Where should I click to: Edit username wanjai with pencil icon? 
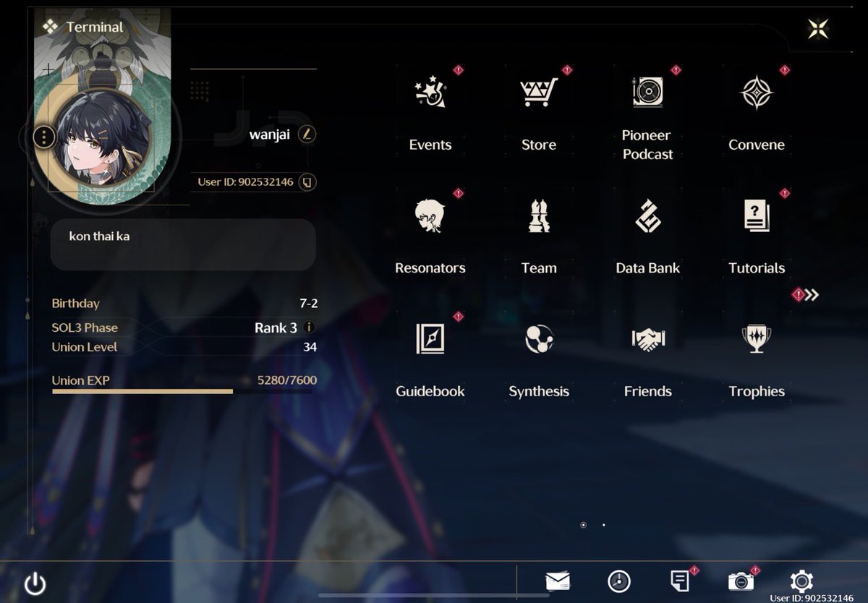(x=307, y=134)
